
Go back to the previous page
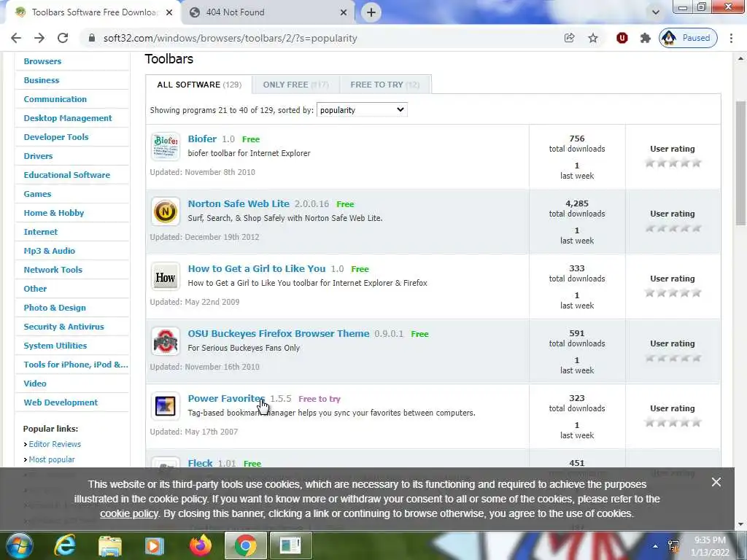point(16,38)
